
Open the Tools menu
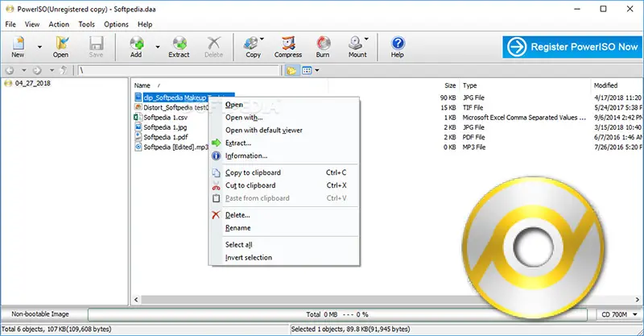(87, 24)
